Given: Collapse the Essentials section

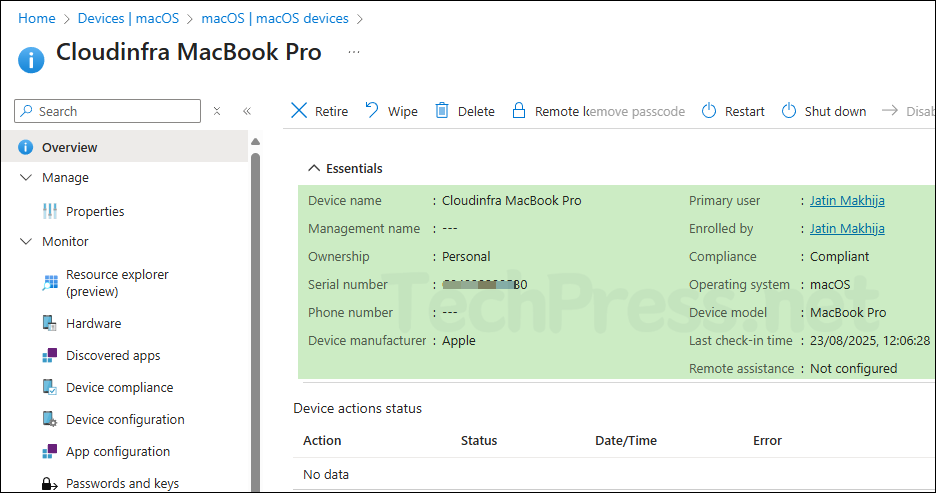Looking at the screenshot, I should coord(345,168).
